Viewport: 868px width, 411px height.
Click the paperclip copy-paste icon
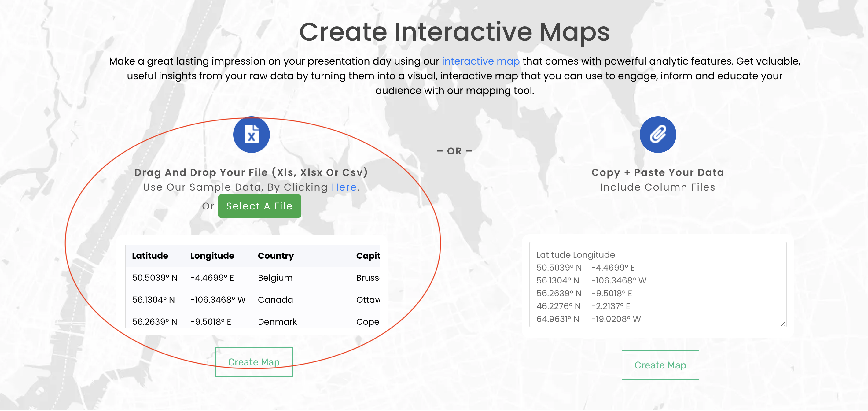pyautogui.click(x=658, y=135)
